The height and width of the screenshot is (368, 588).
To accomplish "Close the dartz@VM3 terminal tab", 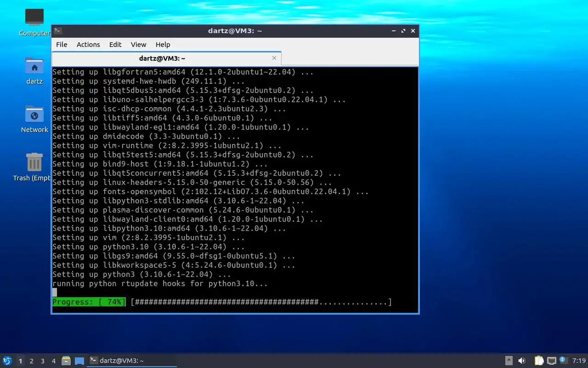I will (274, 58).
